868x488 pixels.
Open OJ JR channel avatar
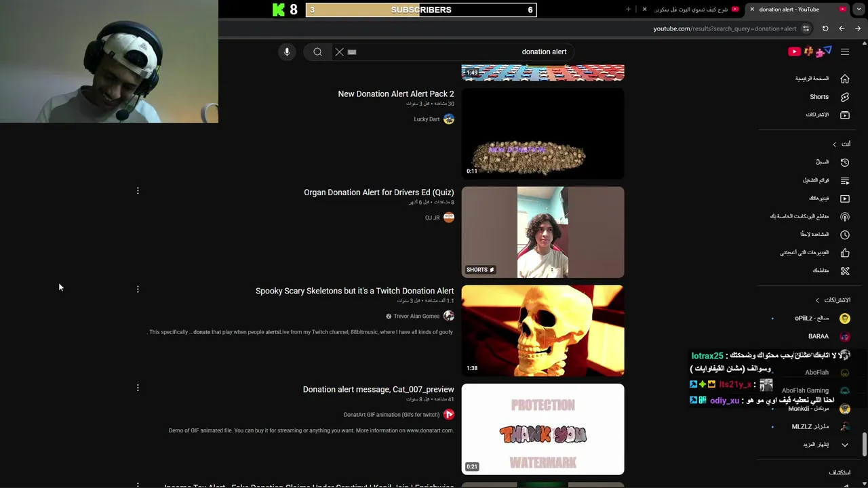tap(449, 218)
